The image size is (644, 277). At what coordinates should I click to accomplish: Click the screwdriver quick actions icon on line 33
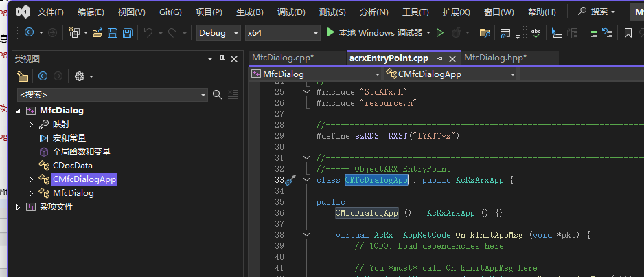(x=290, y=180)
